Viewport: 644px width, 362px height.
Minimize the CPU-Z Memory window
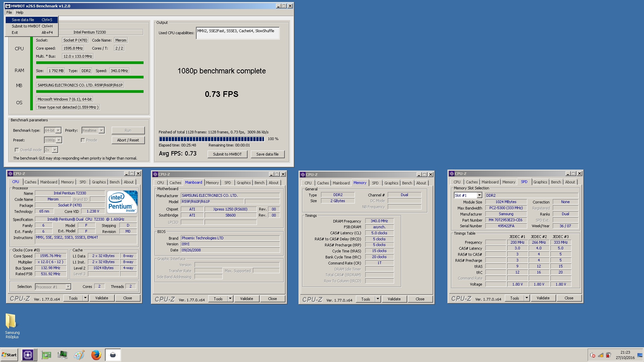[x=419, y=175]
